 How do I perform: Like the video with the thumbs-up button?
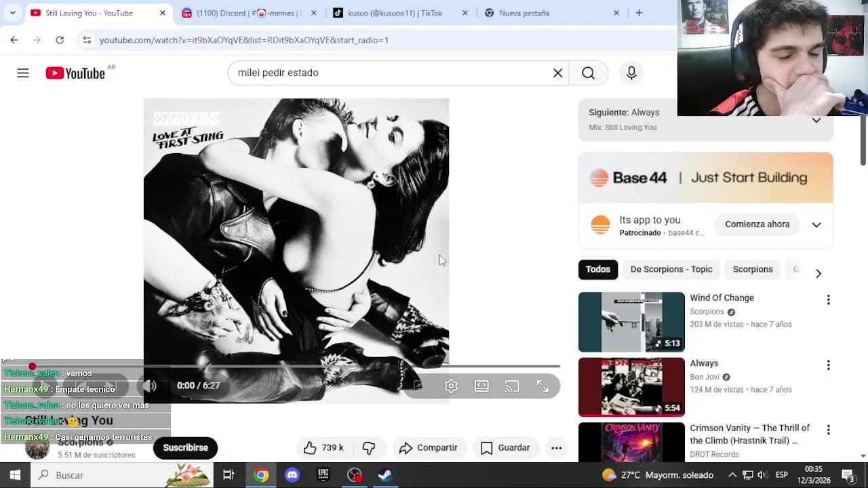pos(323,447)
